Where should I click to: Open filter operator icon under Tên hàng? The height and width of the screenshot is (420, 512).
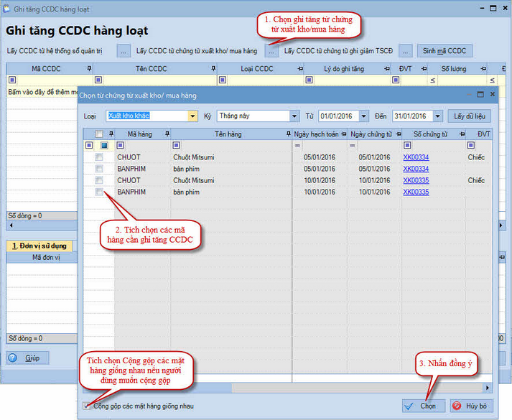tap(177, 145)
